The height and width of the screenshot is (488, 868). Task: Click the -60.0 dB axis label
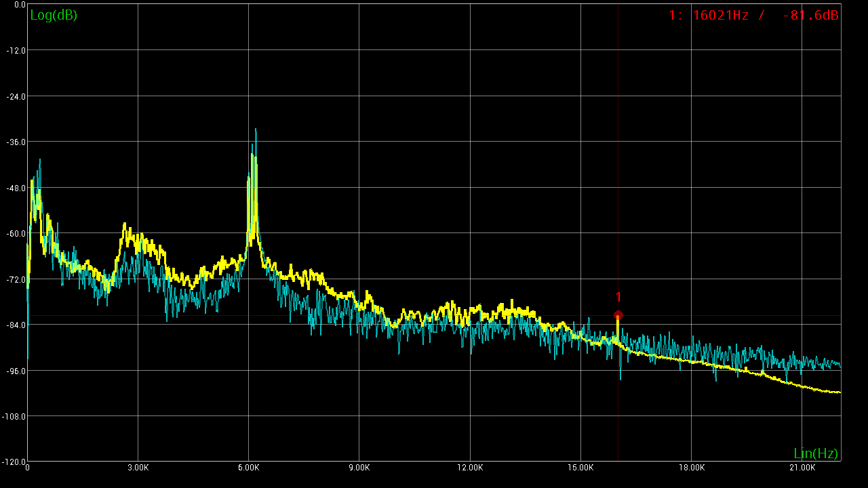pyautogui.click(x=14, y=234)
